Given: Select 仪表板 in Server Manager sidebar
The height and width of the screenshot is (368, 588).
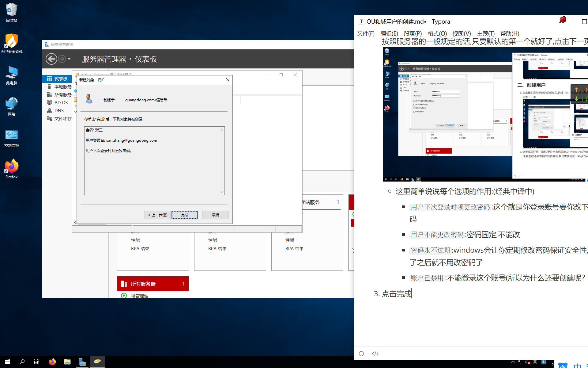Looking at the screenshot, I should (x=58, y=79).
